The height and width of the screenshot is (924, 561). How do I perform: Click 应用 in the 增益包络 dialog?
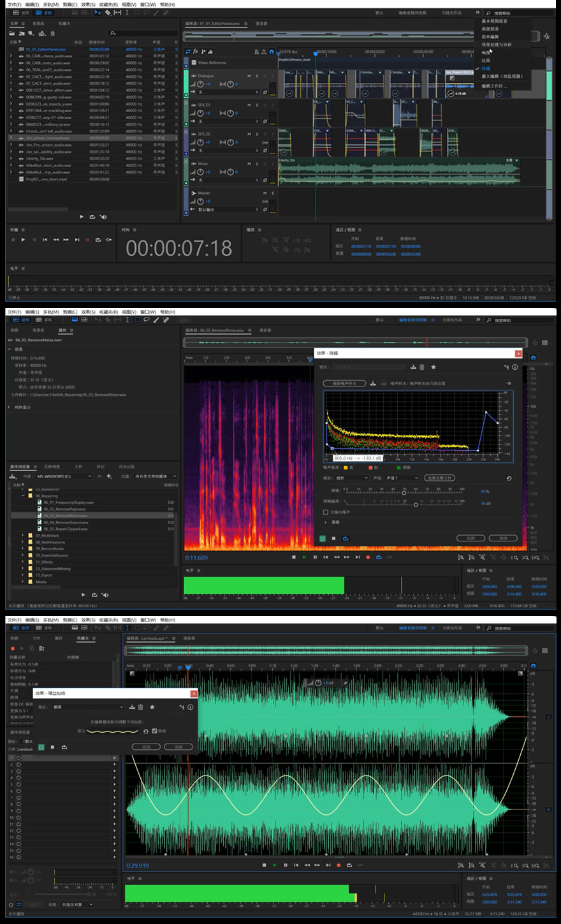145,747
